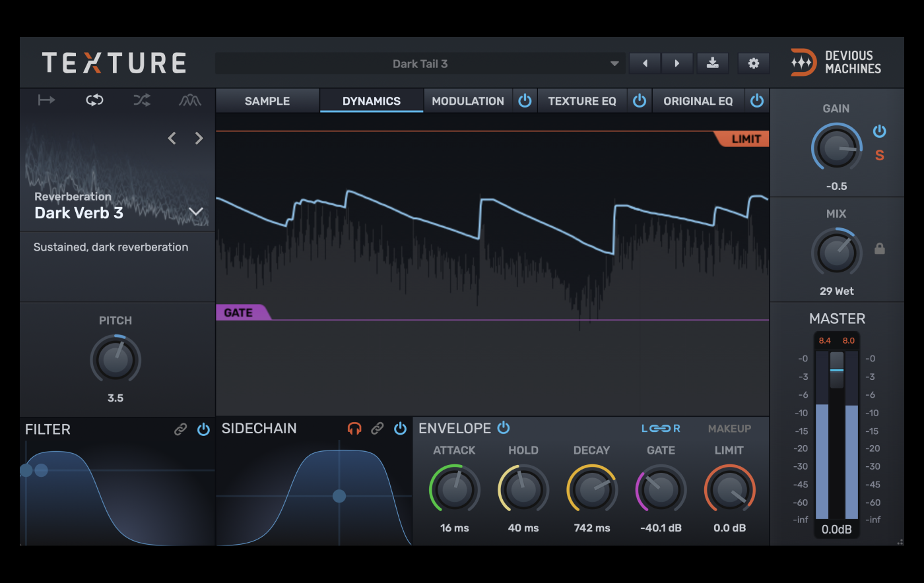Toggle the Envelope power button
The image size is (924, 583).
point(504,427)
